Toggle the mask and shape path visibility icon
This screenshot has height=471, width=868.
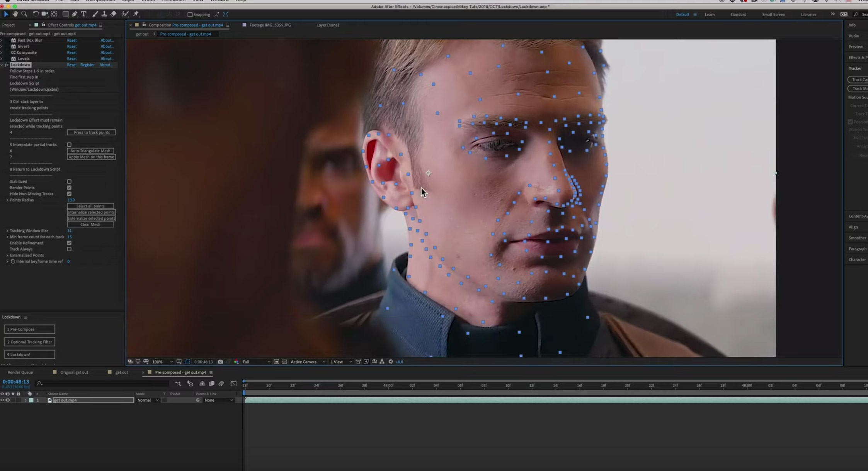click(x=187, y=362)
